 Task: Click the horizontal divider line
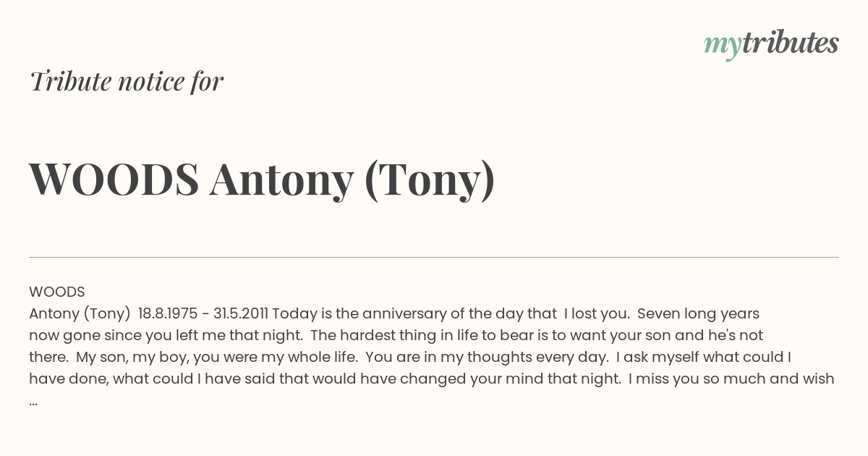tap(434, 257)
